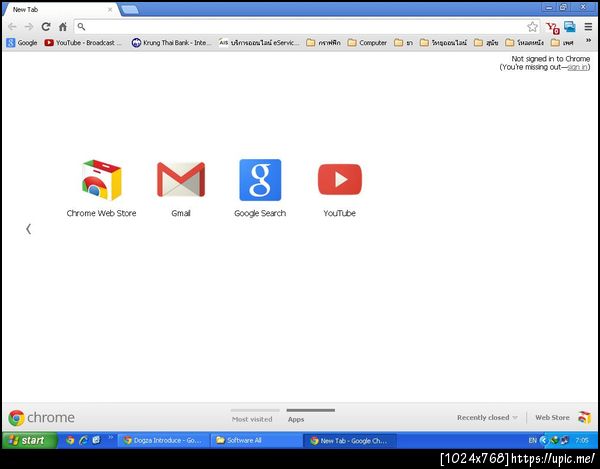Switch to Software All taskbar folder
This screenshot has width=600, height=469.
(256, 440)
